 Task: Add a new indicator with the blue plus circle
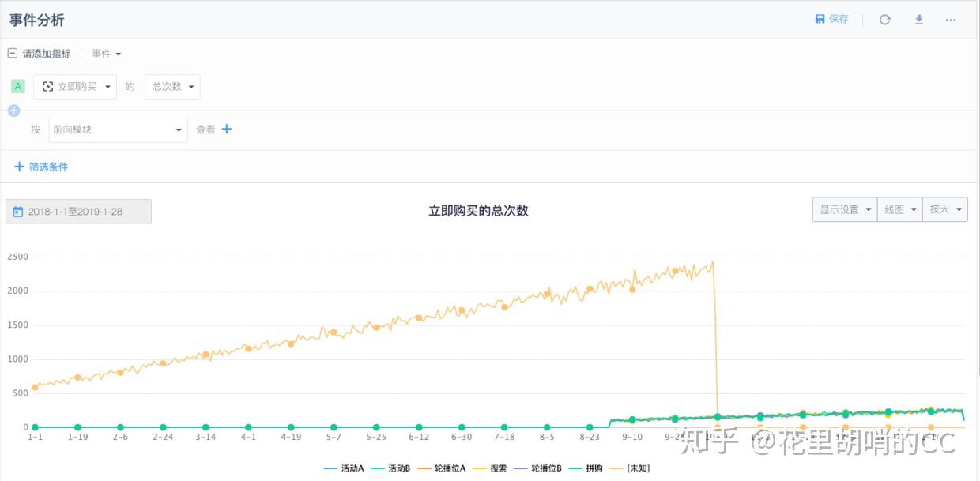click(13, 111)
